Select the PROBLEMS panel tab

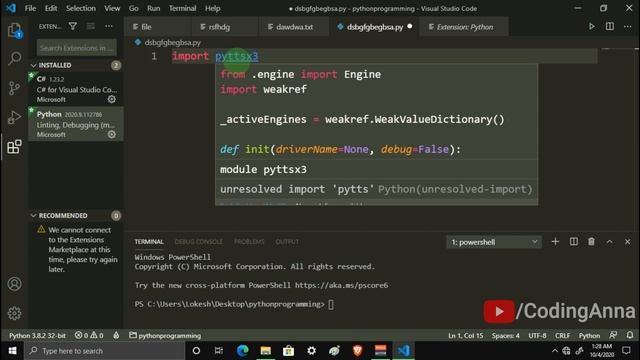click(249, 242)
